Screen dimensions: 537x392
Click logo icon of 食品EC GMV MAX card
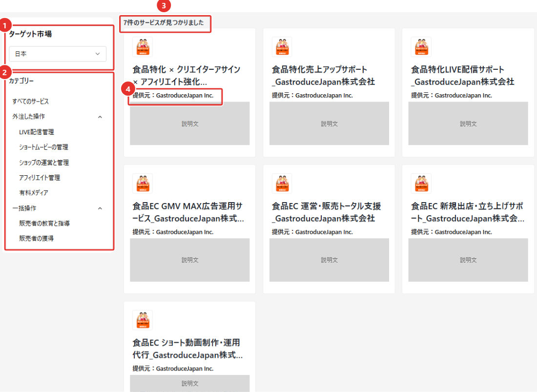pyautogui.click(x=143, y=184)
